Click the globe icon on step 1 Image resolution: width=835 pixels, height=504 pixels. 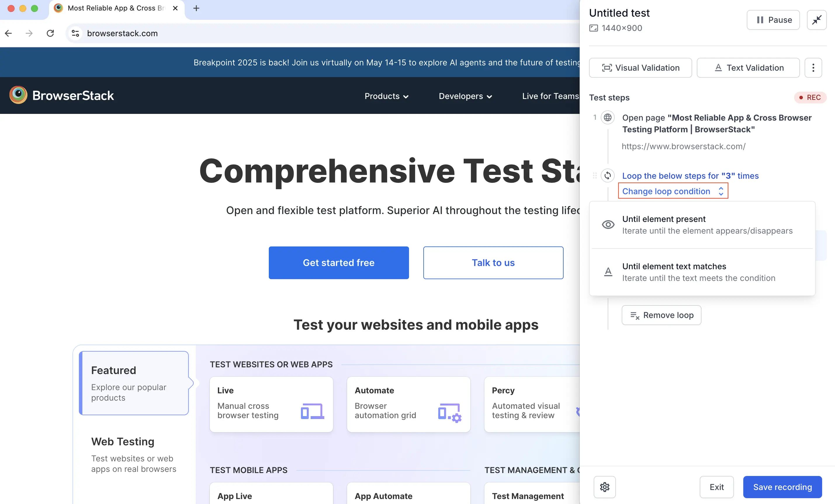click(608, 118)
